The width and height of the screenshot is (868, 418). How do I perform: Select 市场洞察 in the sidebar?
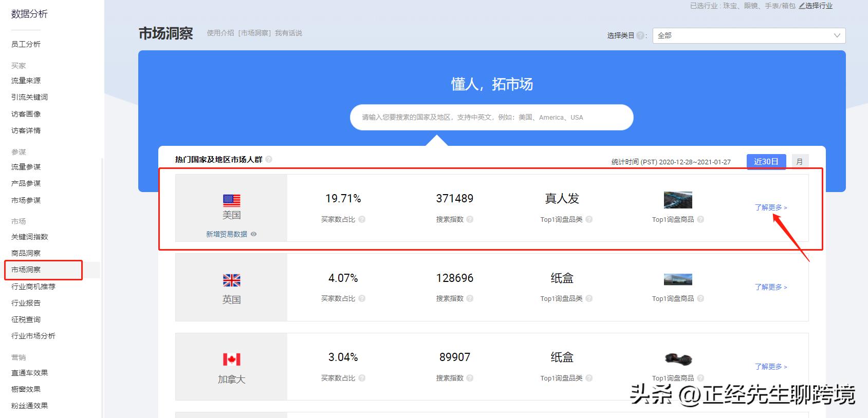[x=26, y=270]
